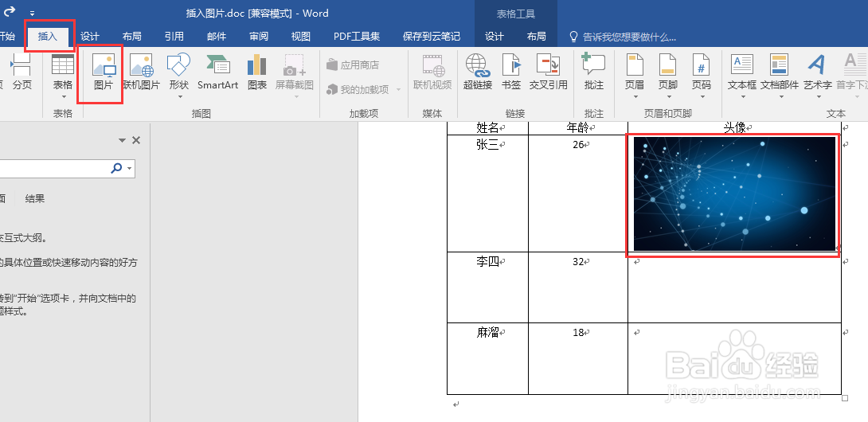Viewport: 868px width, 422px height.
Task: Open the 审阅 review tab
Action: [x=259, y=37]
